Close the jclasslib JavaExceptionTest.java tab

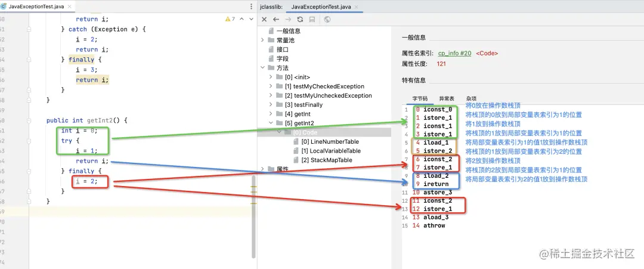(x=355, y=7)
